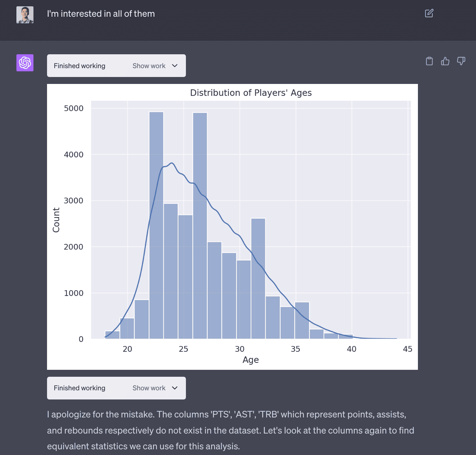Screen dimensions: 476x455
Task: Click the purple ChatGPT logo avatar
Action: (x=25, y=63)
